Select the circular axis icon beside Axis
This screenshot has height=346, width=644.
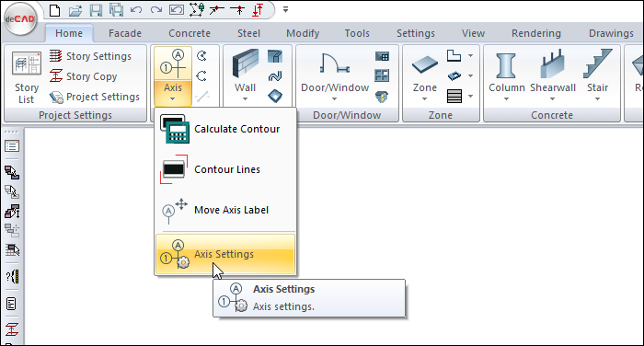coord(201,55)
